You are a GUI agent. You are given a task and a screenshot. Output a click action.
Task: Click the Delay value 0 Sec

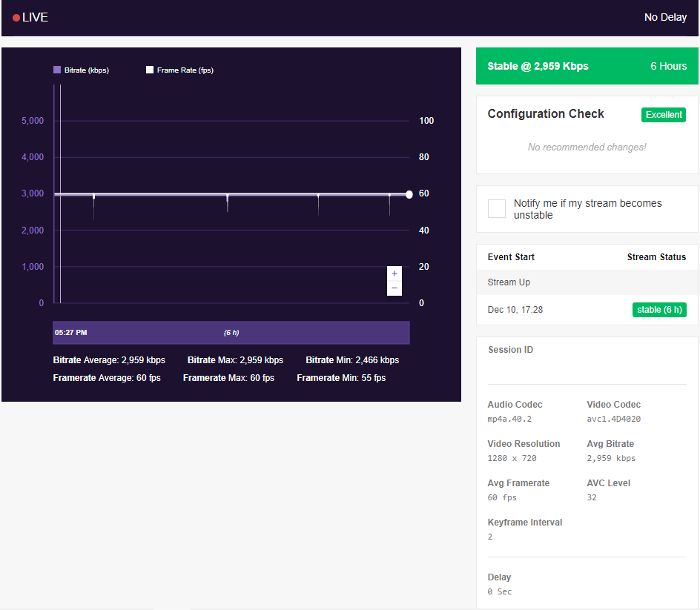500,591
